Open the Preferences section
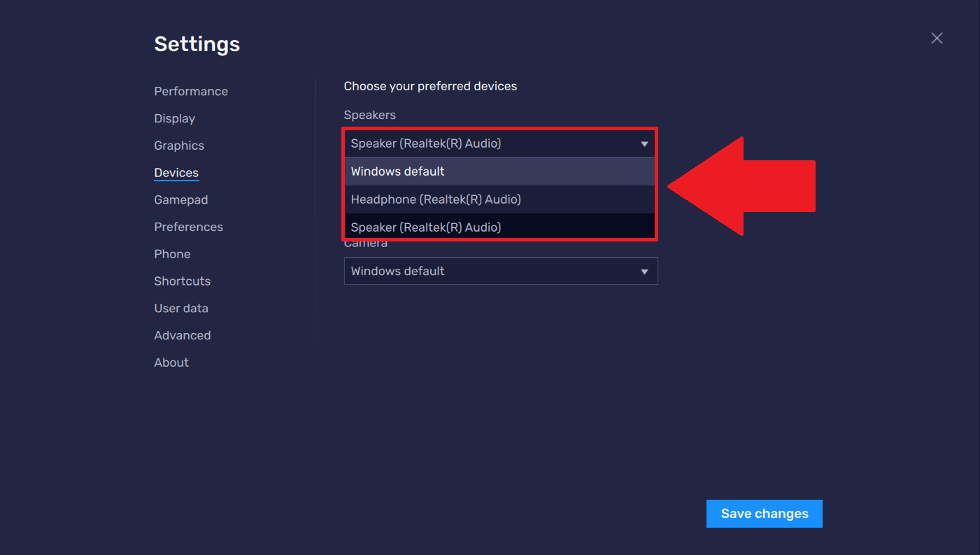 click(x=188, y=227)
